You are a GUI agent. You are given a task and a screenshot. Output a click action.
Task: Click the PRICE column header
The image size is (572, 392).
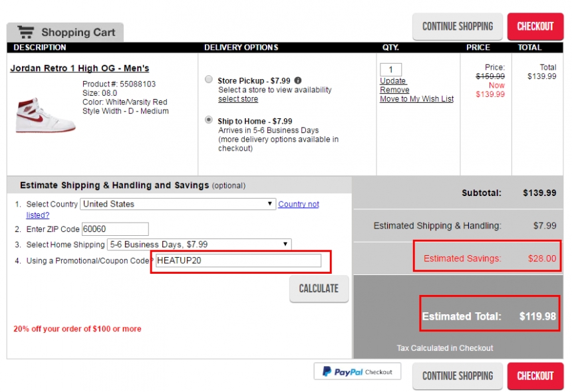[478, 47]
